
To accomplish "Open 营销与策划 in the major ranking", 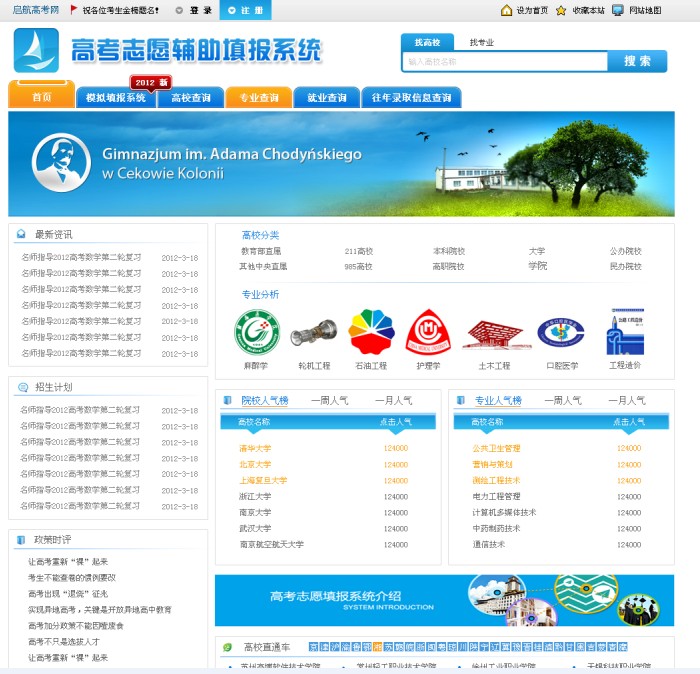I will (492, 464).
